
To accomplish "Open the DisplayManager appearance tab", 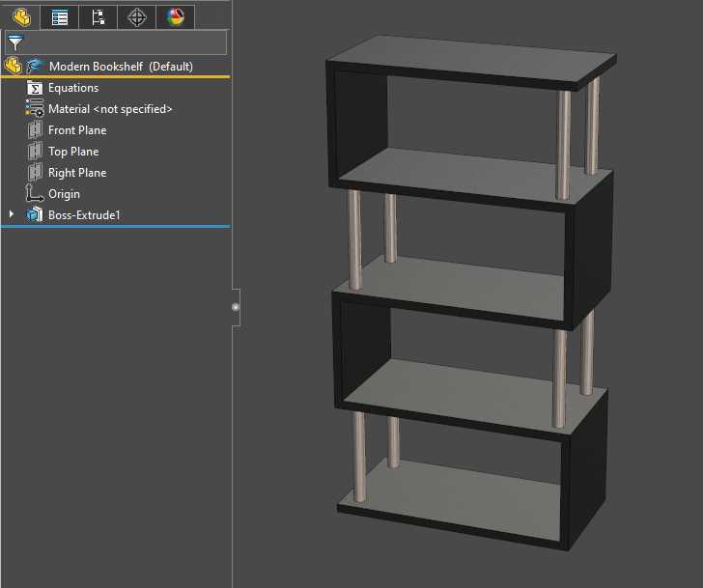I will point(176,17).
